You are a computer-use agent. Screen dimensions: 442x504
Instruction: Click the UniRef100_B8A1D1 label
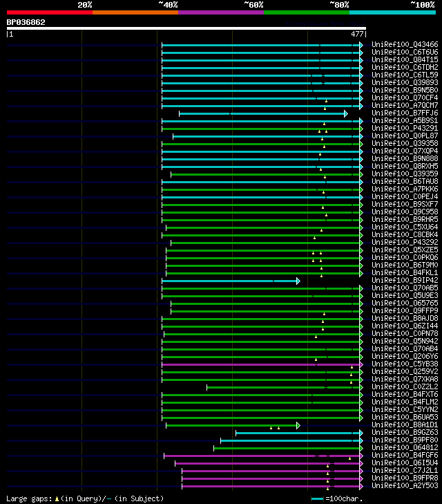(x=405, y=426)
